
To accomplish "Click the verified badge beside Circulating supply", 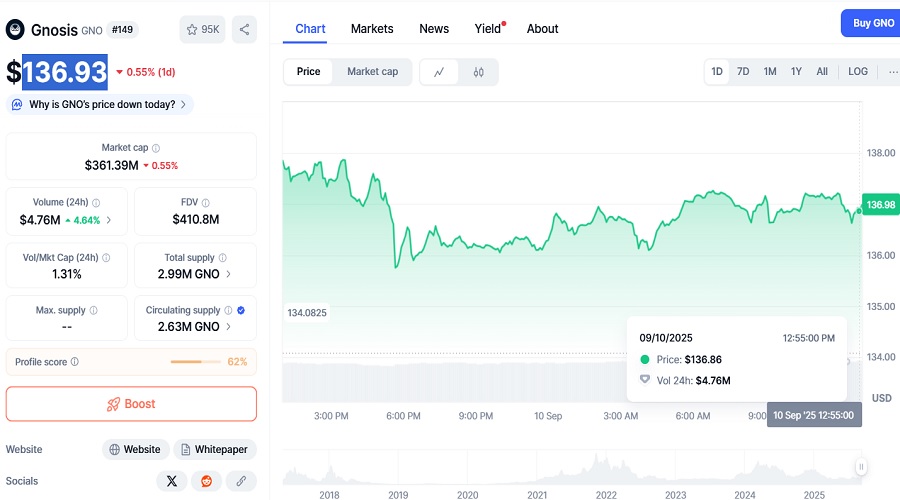I will 241,310.
